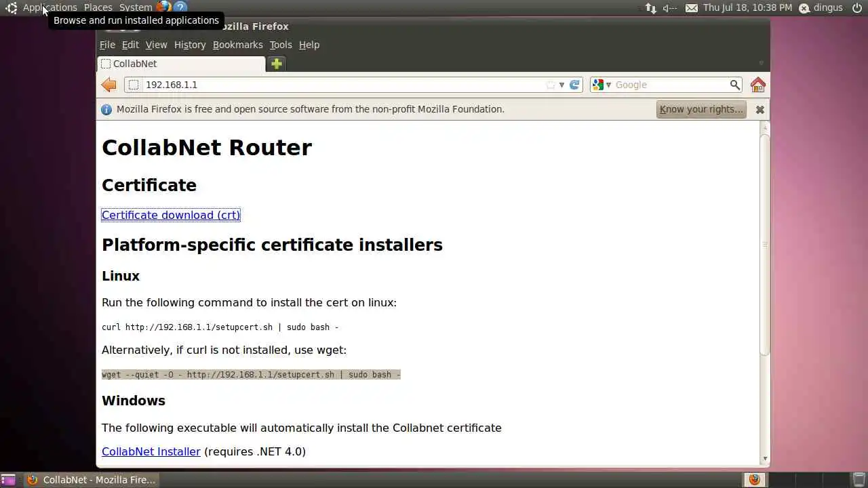Open the Firefox Help menu
The height and width of the screenshot is (488, 868).
[309, 45]
